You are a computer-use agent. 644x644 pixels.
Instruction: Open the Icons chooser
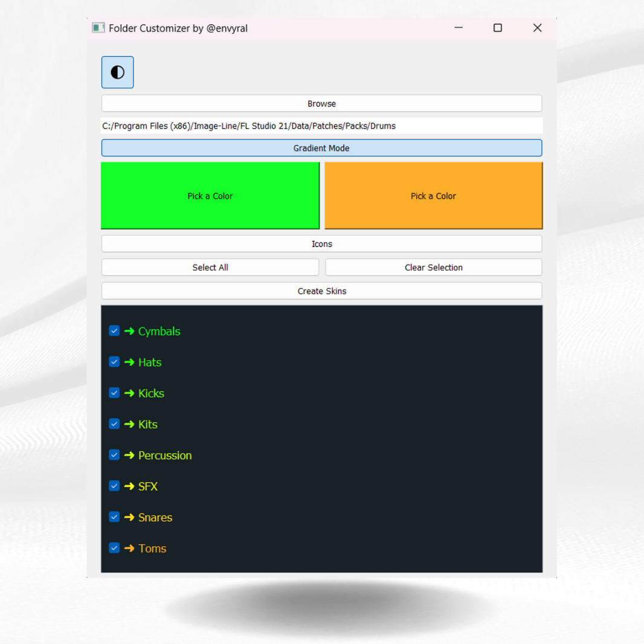coord(321,244)
